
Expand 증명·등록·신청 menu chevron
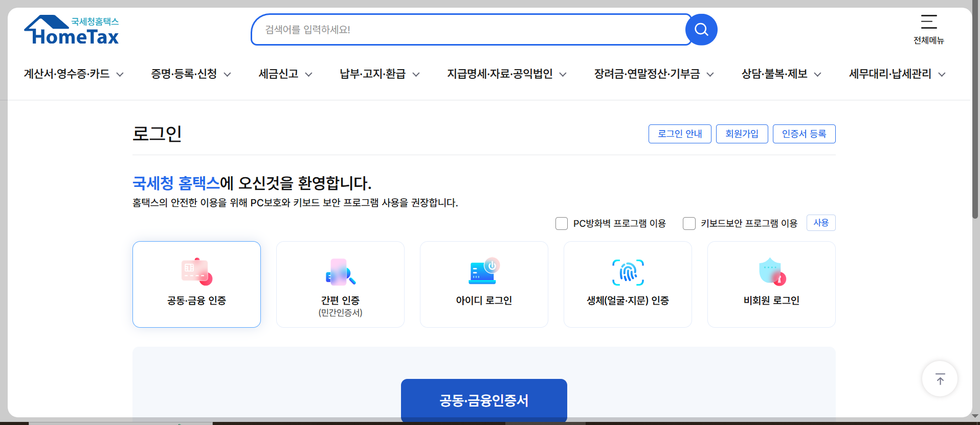coord(228,74)
